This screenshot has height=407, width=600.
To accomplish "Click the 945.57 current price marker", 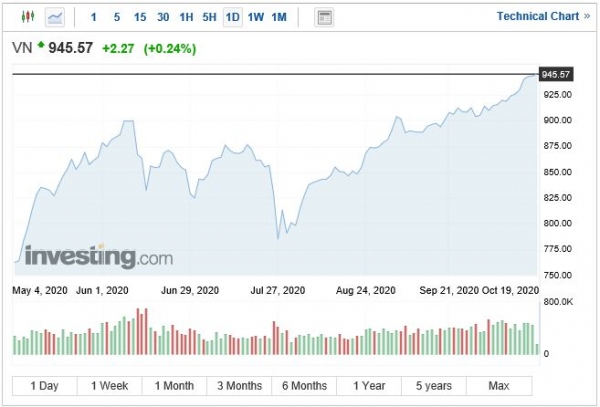I will coord(555,75).
